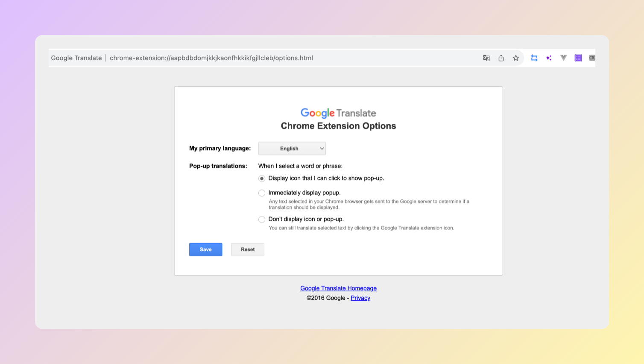Viewport: 644px width, 364px height.
Task: Click the Reset button
Action: 248,250
